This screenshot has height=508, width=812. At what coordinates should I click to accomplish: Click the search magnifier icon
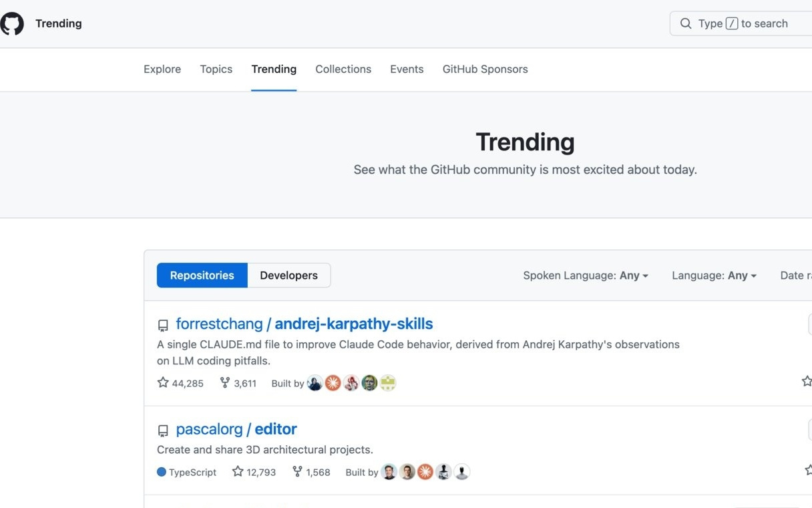pos(686,23)
